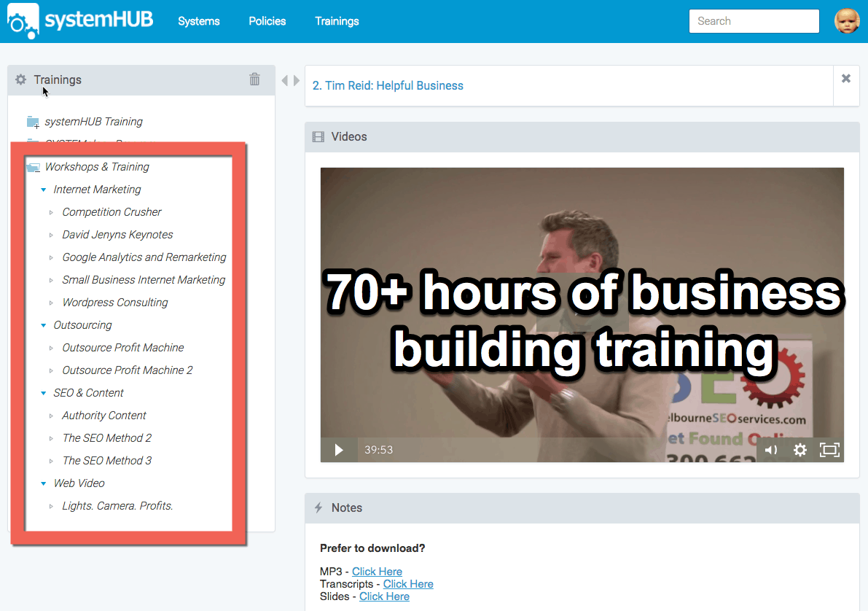Open The SEO Method 2 training
Viewport: 868px width, 611px height.
point(107,438)
